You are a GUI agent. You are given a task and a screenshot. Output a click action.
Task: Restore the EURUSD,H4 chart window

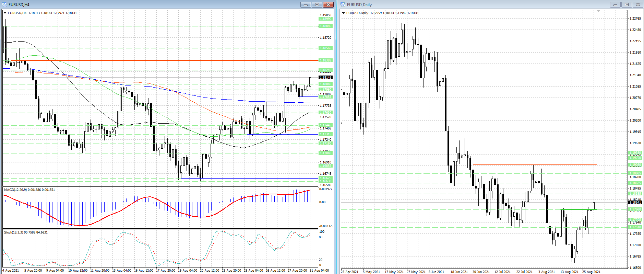[317, 4]
